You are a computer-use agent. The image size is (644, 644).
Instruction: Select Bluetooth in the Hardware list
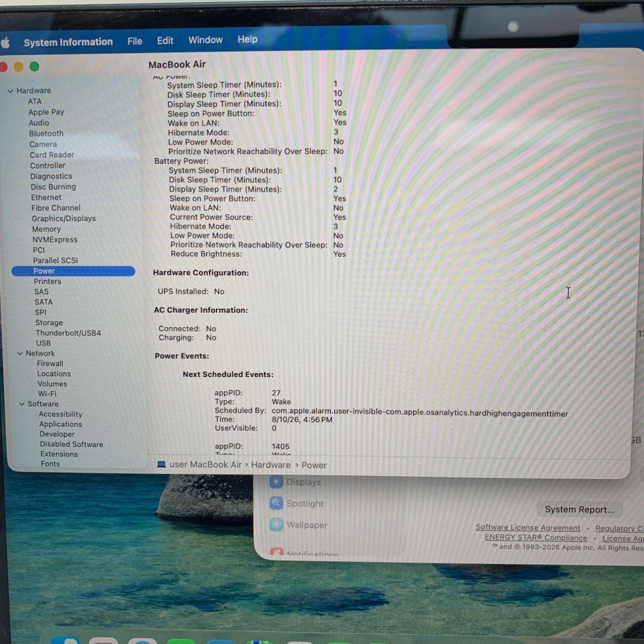[x=46, y=134]
